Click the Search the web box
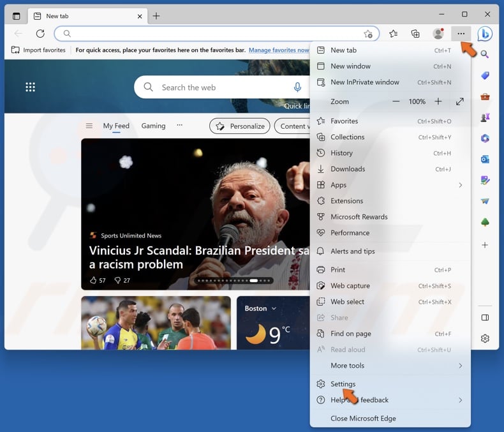504x432 pixels. (x=222, y=87)
